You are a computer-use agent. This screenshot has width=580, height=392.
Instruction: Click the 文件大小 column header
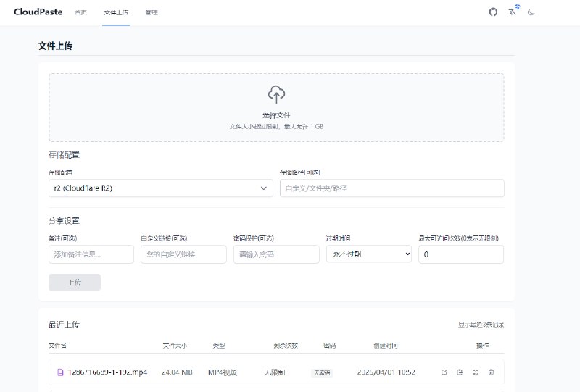click(175, 346)
